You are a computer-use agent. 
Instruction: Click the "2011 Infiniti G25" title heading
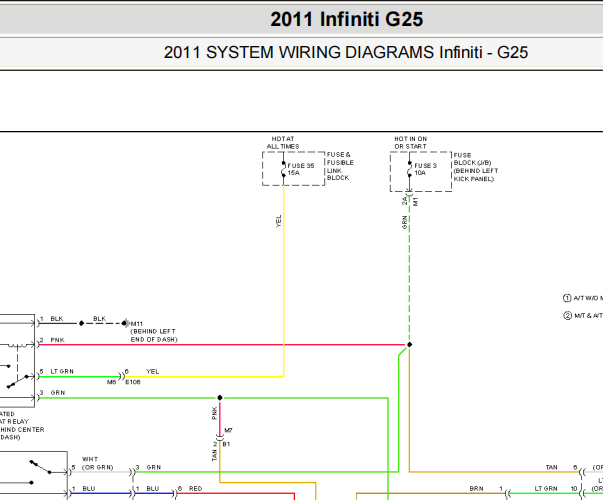pos(346,19)
